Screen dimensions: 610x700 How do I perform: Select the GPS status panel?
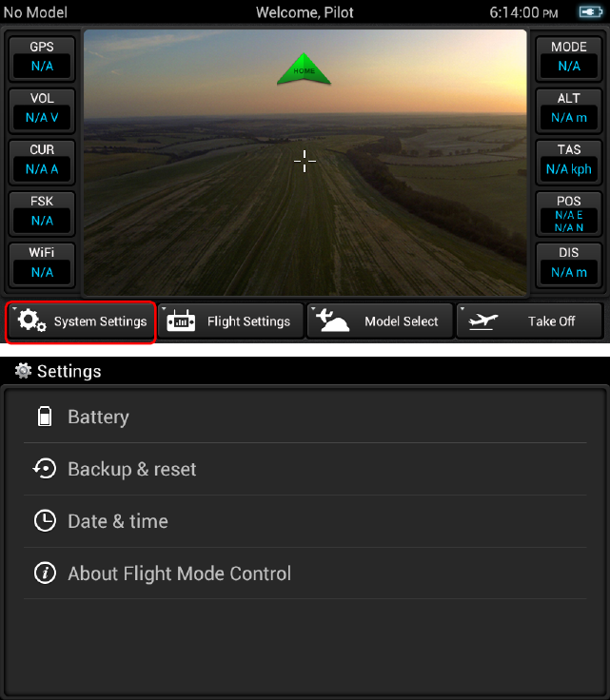tap(42, 58)
